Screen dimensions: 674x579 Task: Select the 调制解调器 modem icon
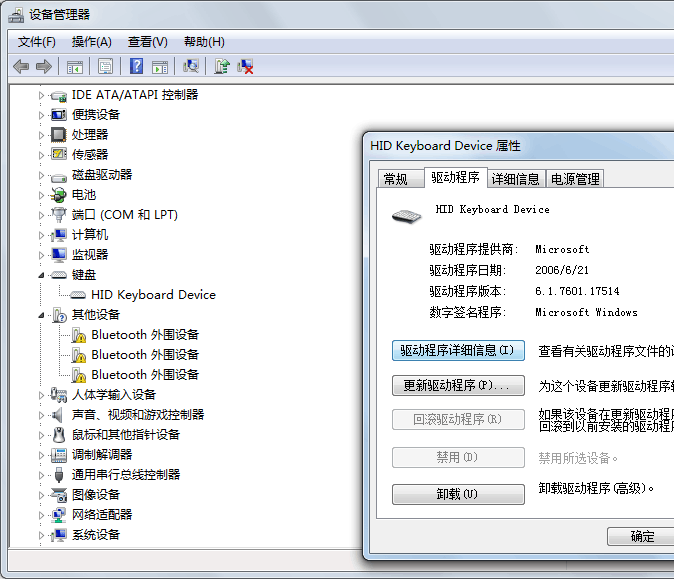pyautogui.click(x=59, y=455)
